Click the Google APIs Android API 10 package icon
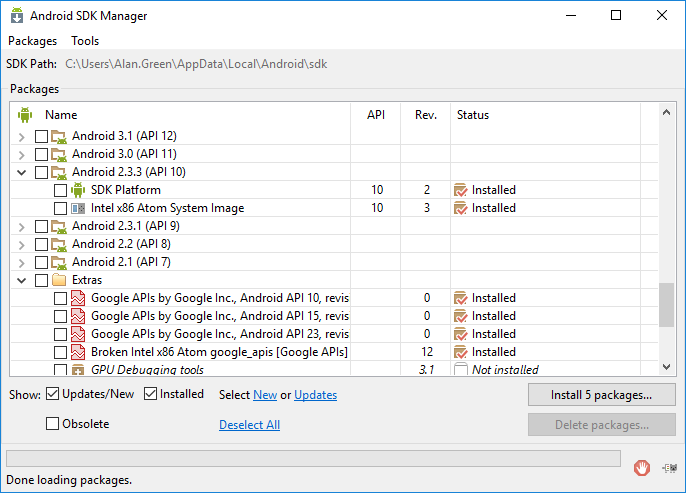The image size is (686, 493). coord(78,298)
